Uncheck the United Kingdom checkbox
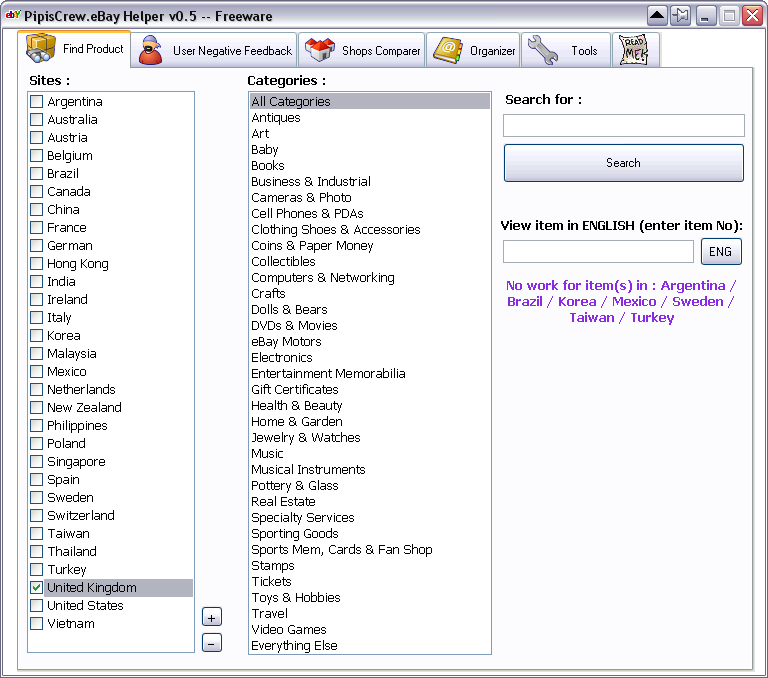 pos(36,587)
